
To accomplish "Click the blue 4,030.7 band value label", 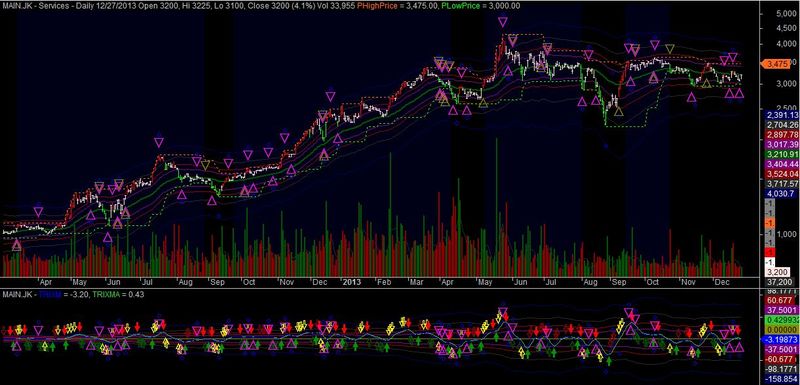I will coord(781,193).
